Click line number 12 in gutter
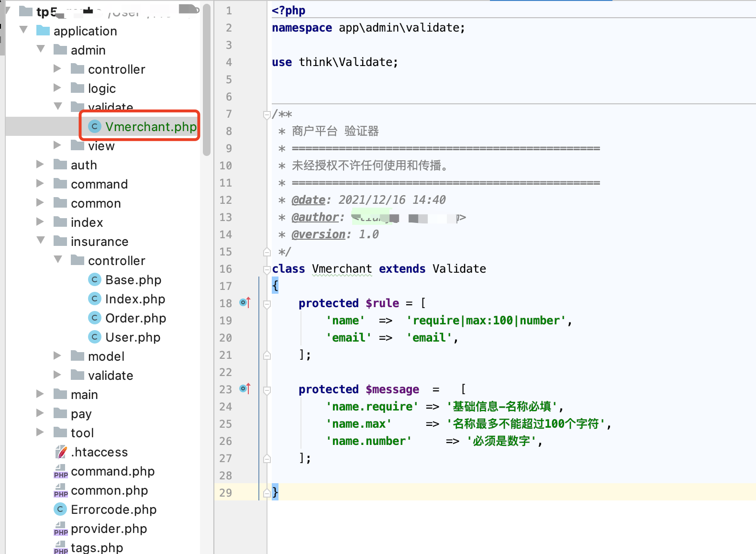 (x=226, y=200)
